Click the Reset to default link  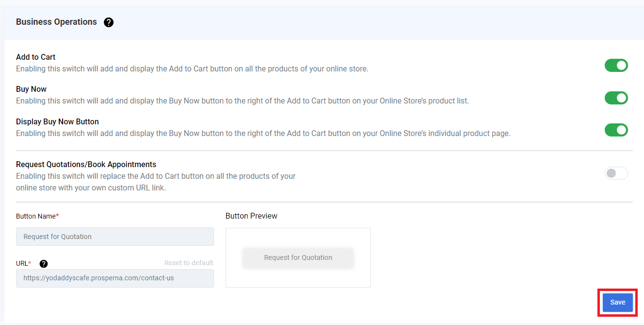click(189, 263)
